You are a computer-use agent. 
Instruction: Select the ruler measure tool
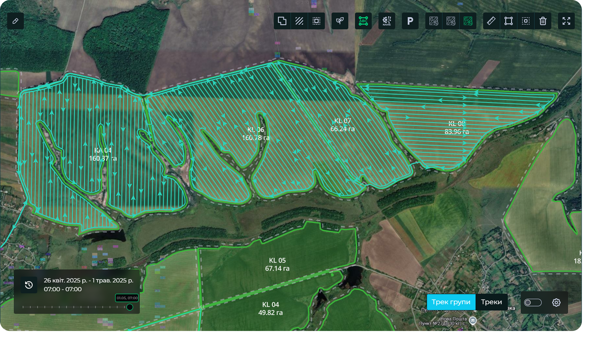(x=491, y=21)
